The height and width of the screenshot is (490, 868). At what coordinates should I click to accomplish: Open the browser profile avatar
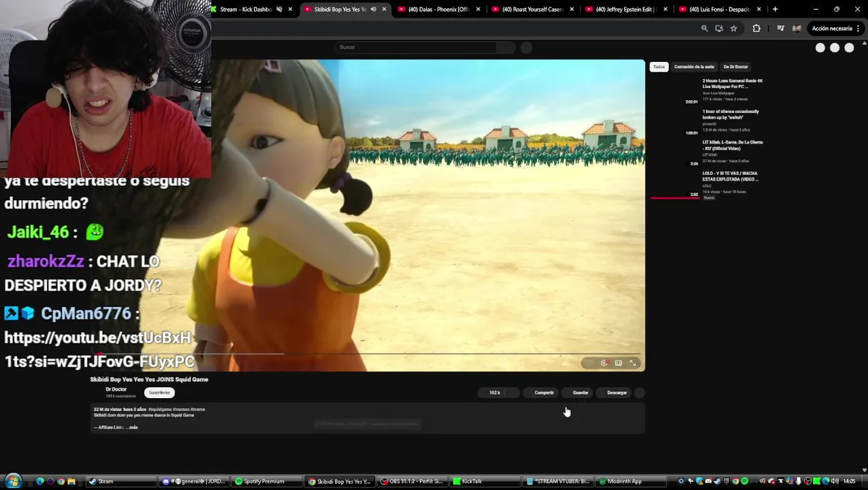tap(797, 29)
